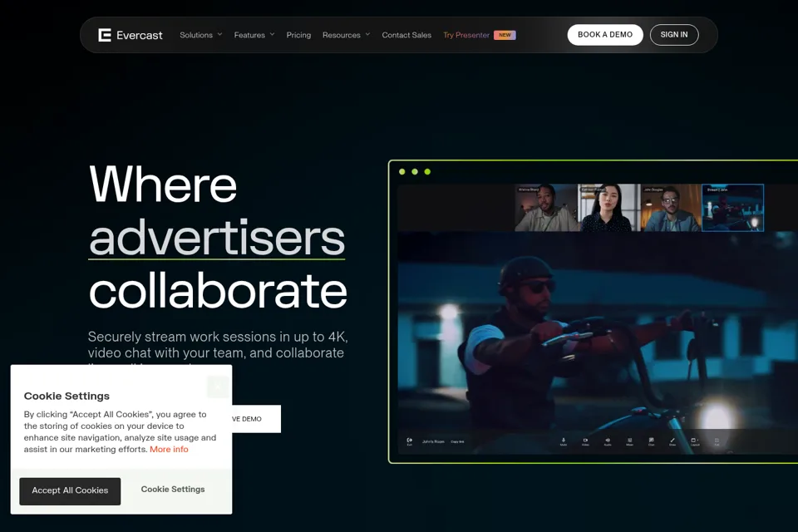Click John's Room label
798x532 pixels.
coord(433,442)
